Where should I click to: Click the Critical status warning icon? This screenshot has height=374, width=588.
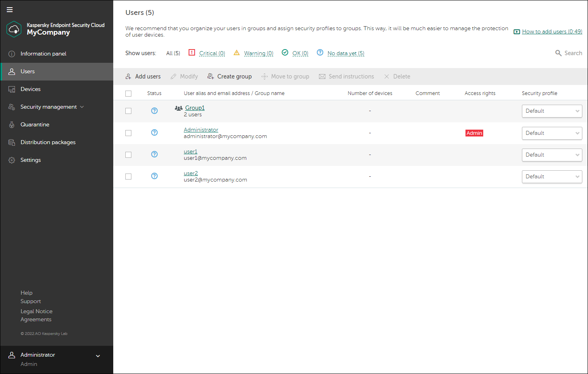tap(191, 52)
